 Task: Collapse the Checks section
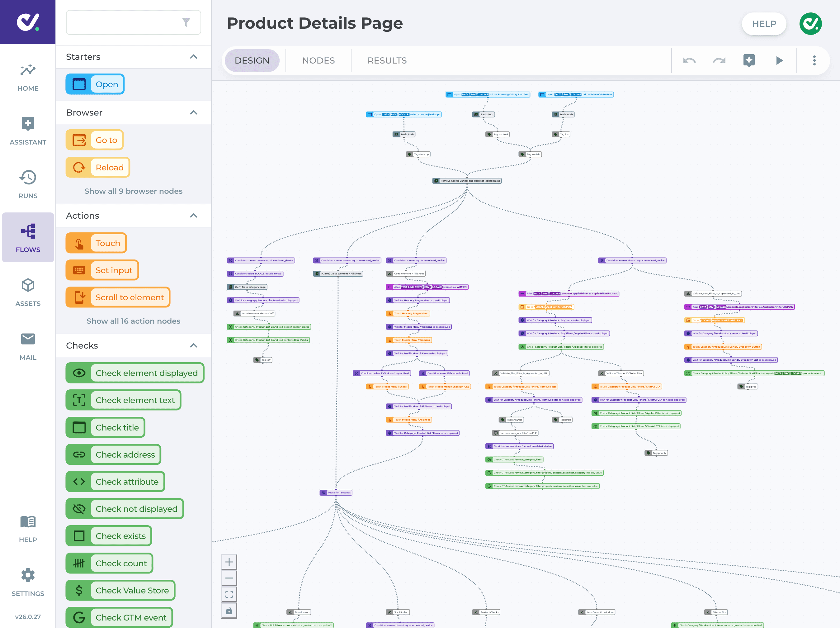(194, 345)
